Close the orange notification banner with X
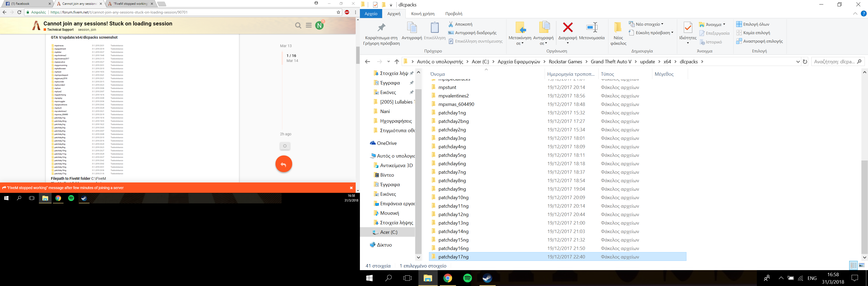The height and width of the screenshot is (286, 868). (351, 188)
